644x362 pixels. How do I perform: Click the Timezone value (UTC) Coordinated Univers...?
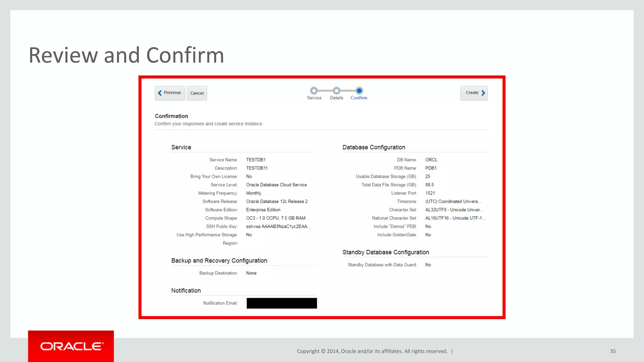[x=453, y=201]
